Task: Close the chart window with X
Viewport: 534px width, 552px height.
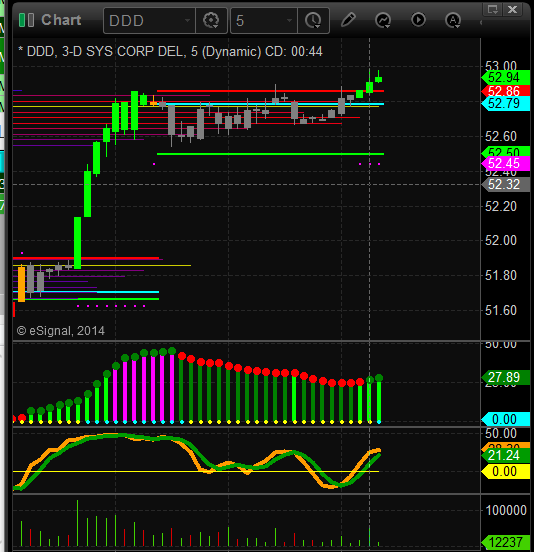Action: [512, 9]
